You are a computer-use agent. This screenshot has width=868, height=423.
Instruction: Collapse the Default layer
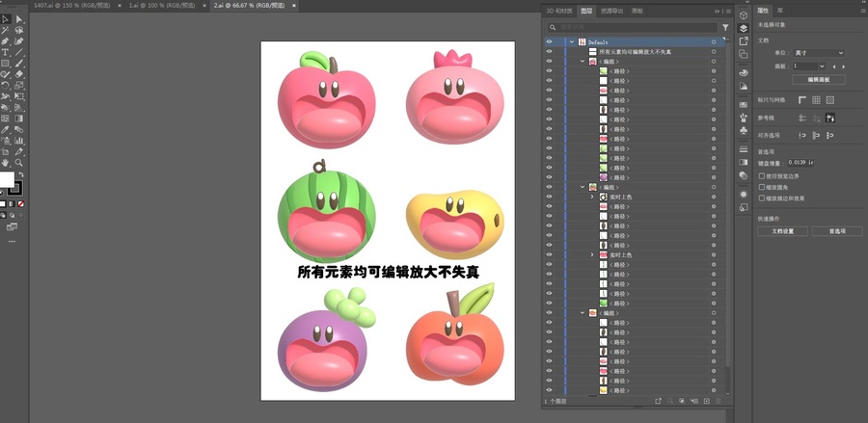point(572,42)
